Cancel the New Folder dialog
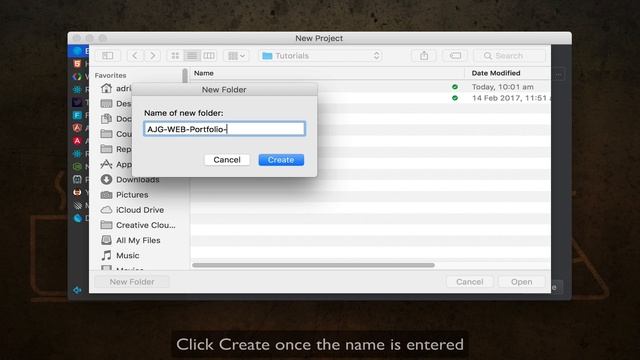Viewport: 640px width, 360px height. pos(227,160)
